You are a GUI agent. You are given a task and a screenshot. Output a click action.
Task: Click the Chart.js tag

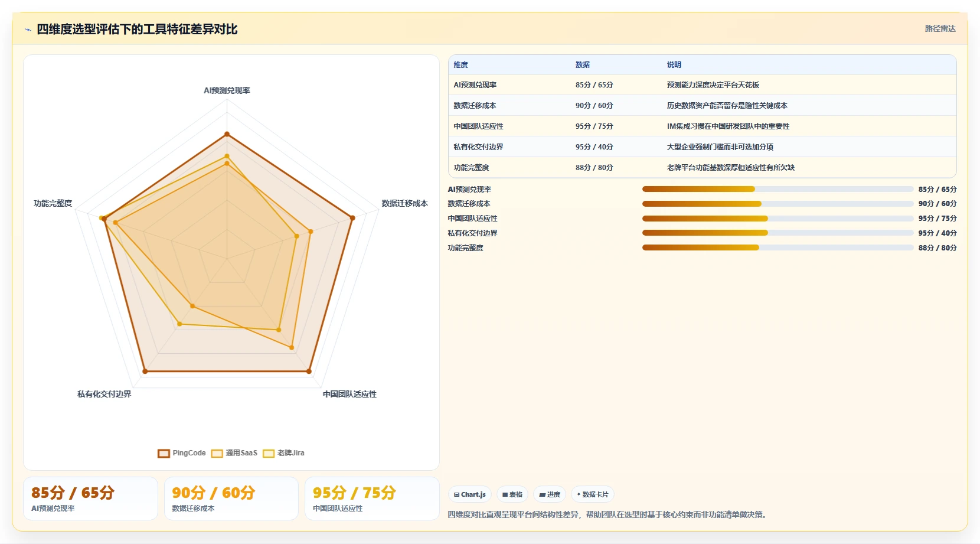click(x=470, y=494)
